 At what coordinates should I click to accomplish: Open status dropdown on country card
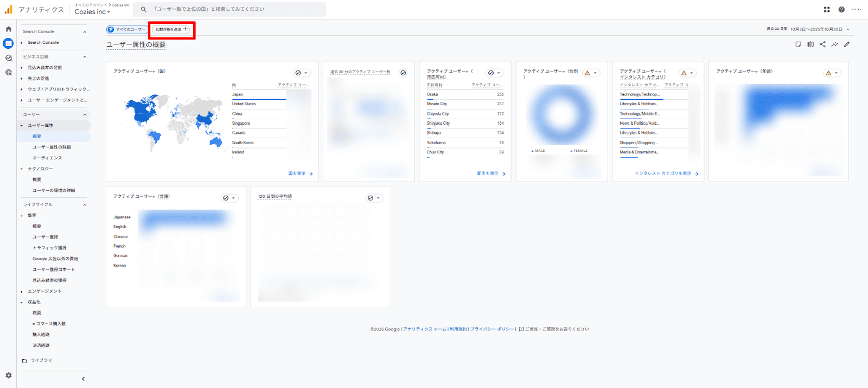(x=302, y=73)
